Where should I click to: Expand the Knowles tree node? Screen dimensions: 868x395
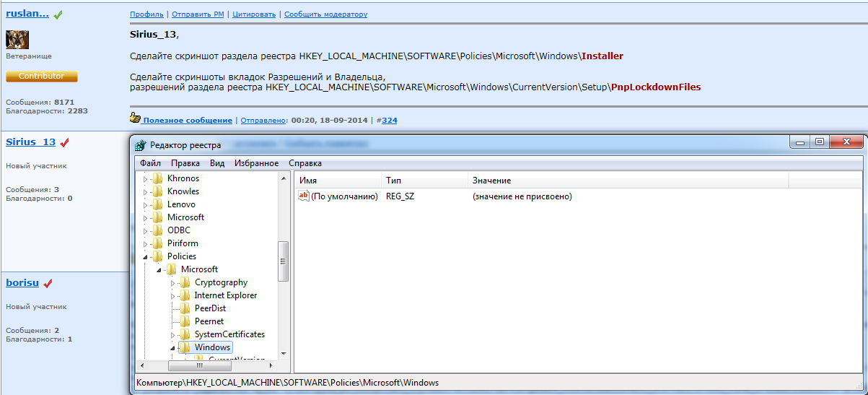tap(145, 192)
